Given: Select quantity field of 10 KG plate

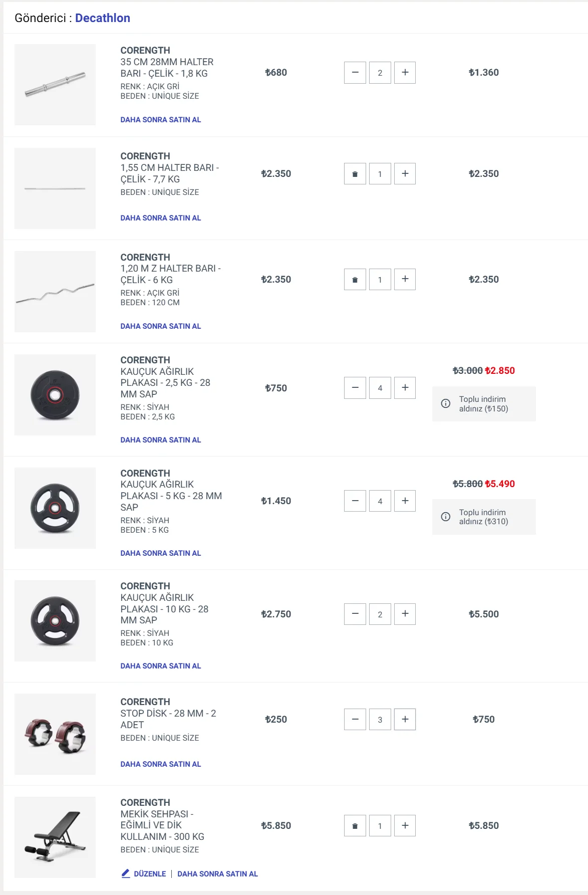Looking at the screenshot, I should tap(380, 614).
